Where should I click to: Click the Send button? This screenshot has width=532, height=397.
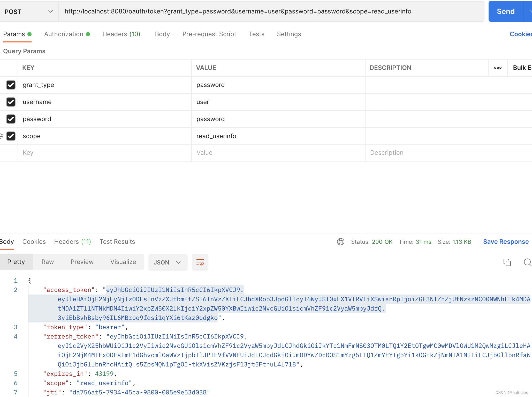coord(506,11)
